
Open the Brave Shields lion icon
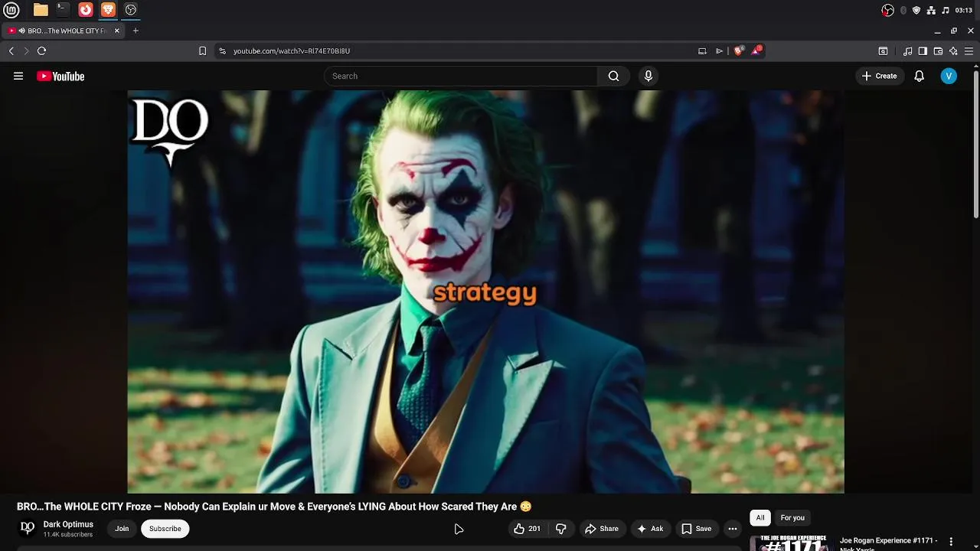[738, 51]
